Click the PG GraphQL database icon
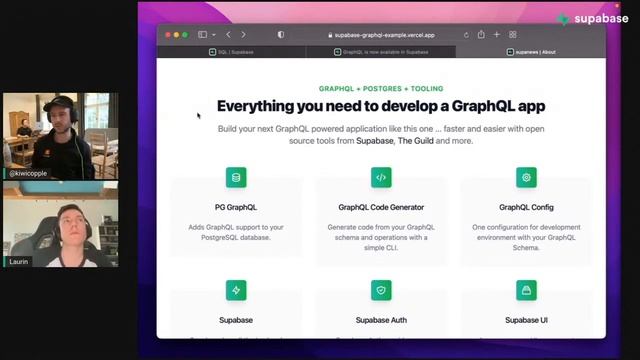This screenshot has width=640, height=360. [236, 178]
